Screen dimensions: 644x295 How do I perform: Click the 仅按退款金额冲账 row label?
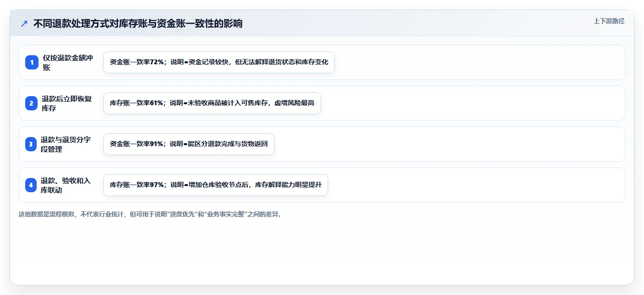pos(68,63)
